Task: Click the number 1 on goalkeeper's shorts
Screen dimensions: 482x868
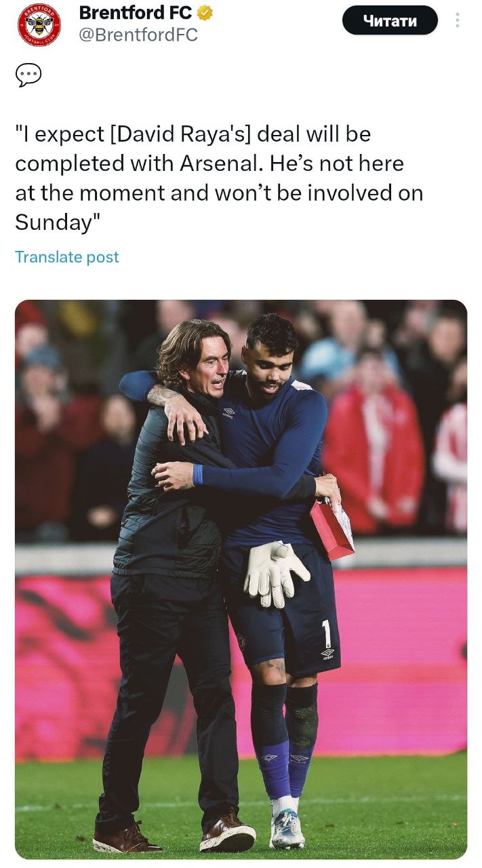Action: 326,633
